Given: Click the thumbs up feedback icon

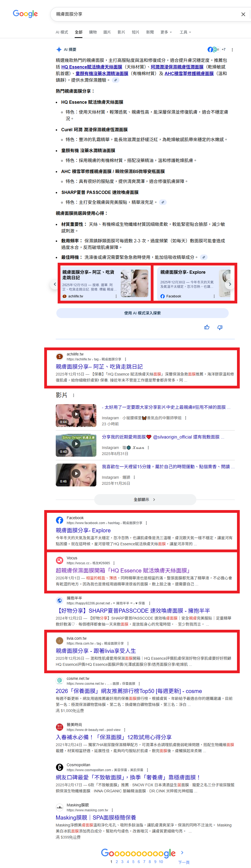Looking at the screenshot, I should coord(207,327).
